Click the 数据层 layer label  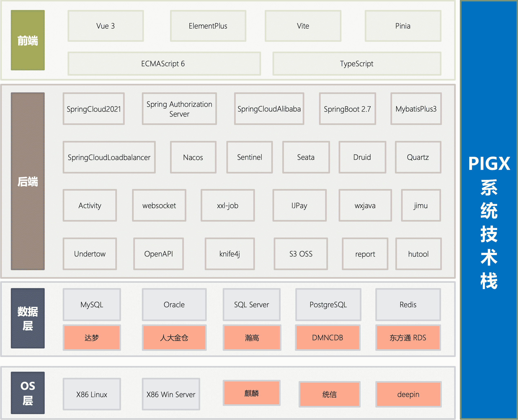(x=28, y=318)
